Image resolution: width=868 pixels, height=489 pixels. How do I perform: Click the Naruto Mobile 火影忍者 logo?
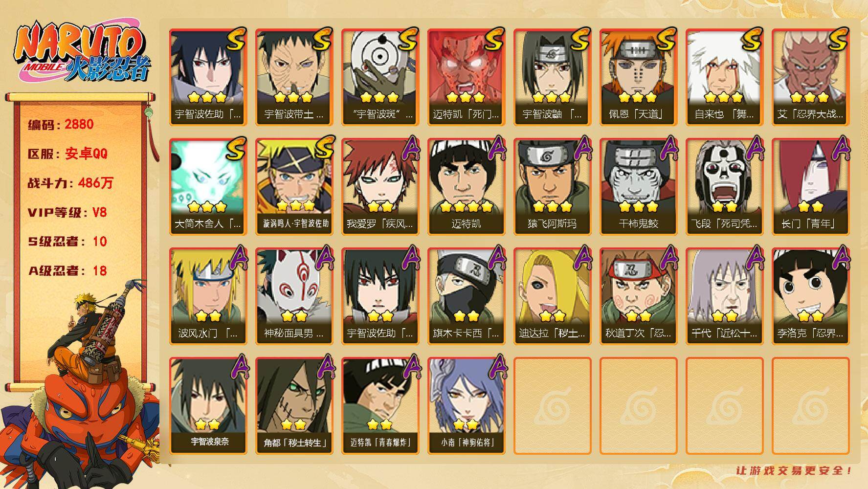[x=82, y=53]
